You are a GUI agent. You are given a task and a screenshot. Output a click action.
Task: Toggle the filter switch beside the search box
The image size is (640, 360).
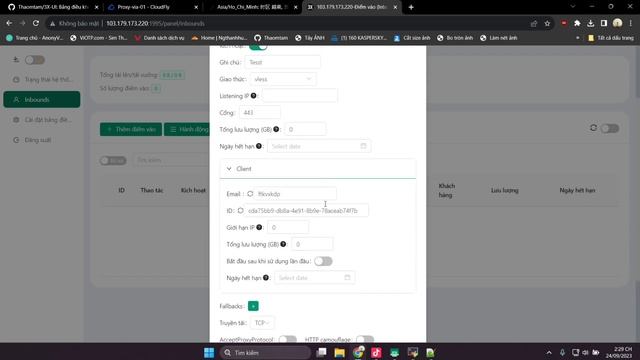(x=113, y=160)
